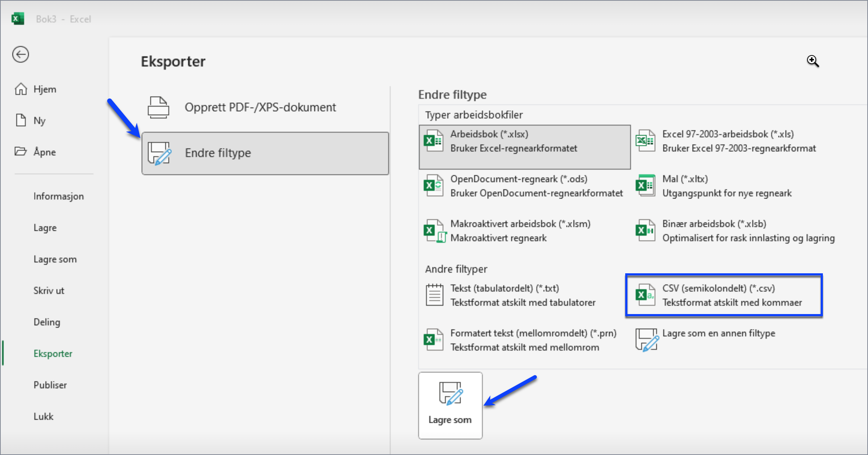Go to Åpne in the sidebar
This screenshot has height=455, width=868.
point(45,152)
